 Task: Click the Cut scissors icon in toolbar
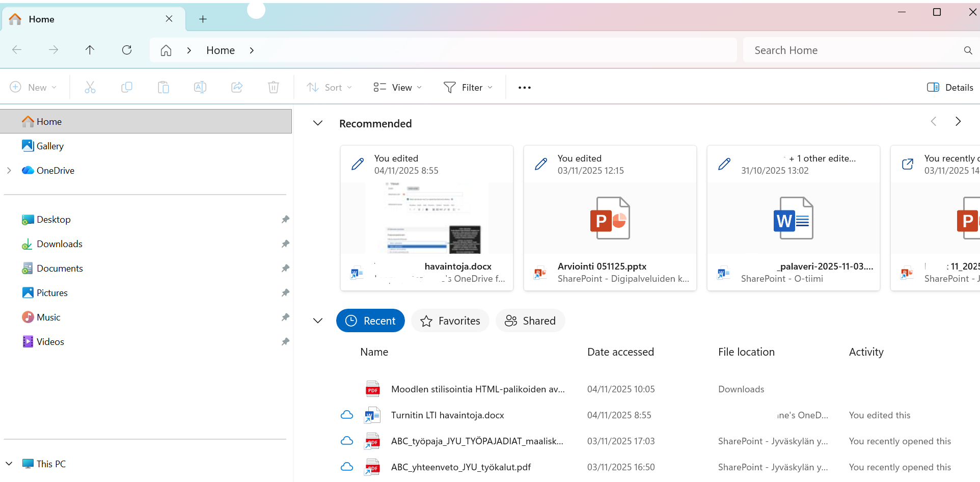click(x=90, y=88)
